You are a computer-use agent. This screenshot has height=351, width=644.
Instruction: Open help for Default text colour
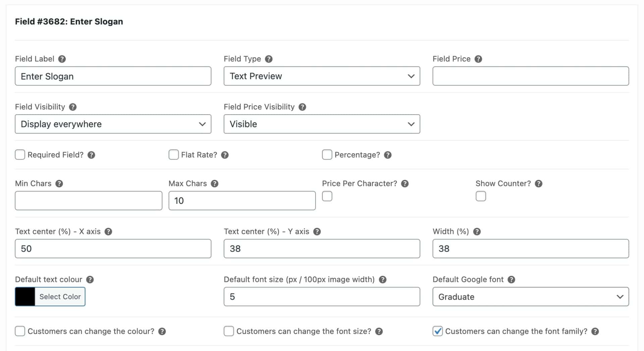(90, 280)
